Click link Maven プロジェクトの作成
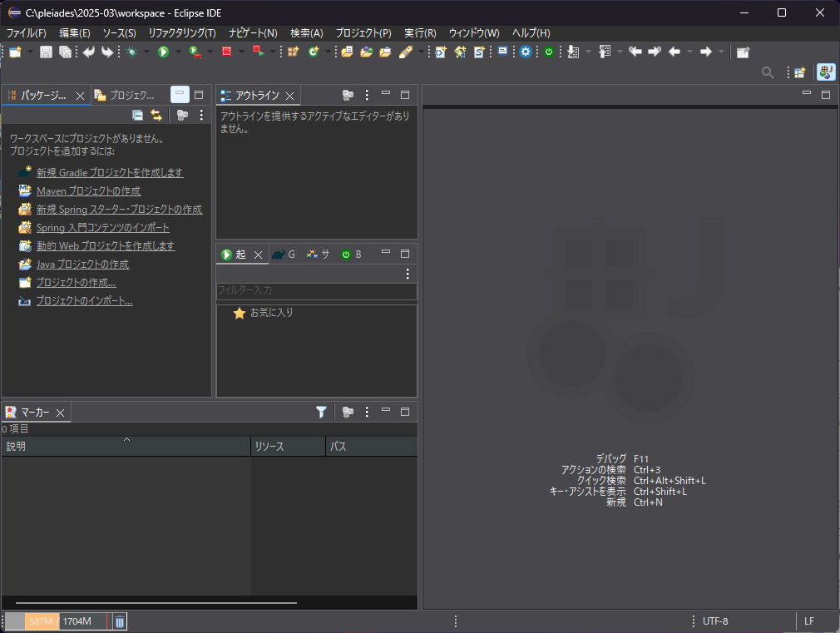Screen dimensions: 840x633 [89, 190]
